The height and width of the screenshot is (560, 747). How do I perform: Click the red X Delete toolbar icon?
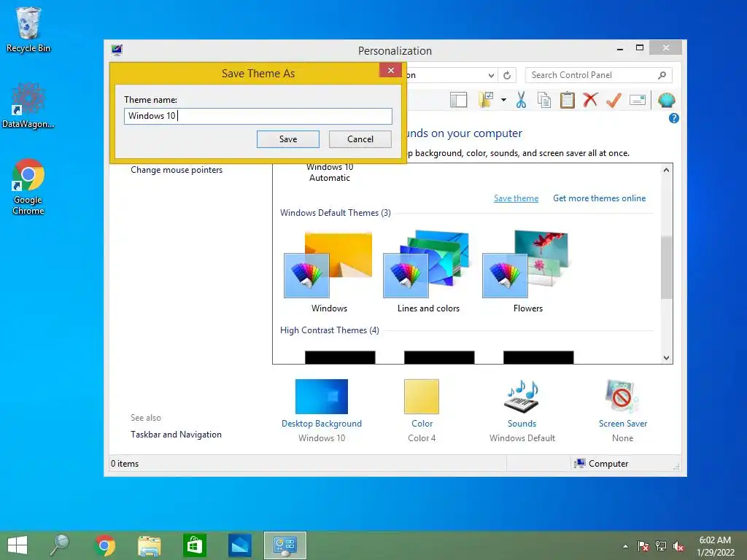(590, 100)
